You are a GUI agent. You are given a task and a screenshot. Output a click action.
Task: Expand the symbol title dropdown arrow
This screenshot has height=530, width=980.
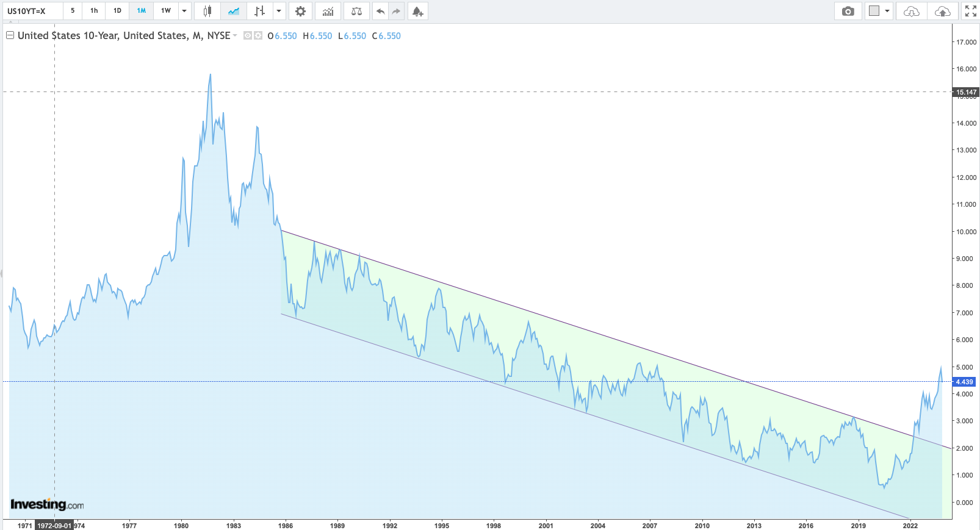pos(235,35)
